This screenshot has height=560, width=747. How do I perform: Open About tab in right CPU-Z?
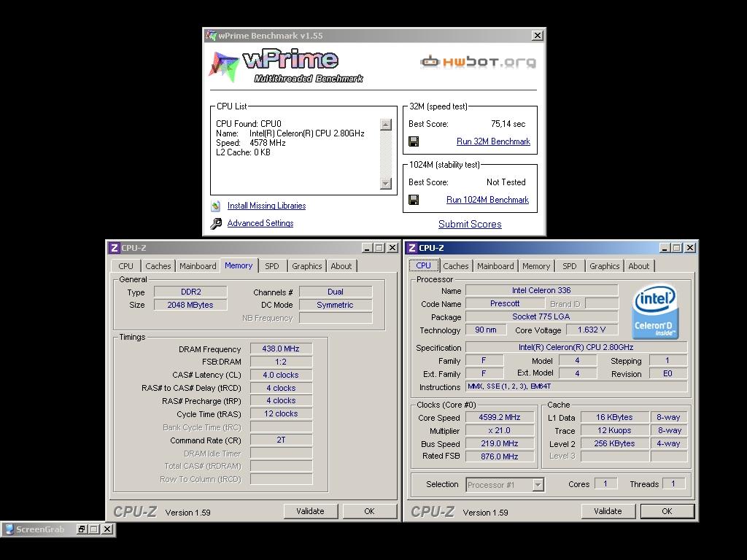point(639,266)
